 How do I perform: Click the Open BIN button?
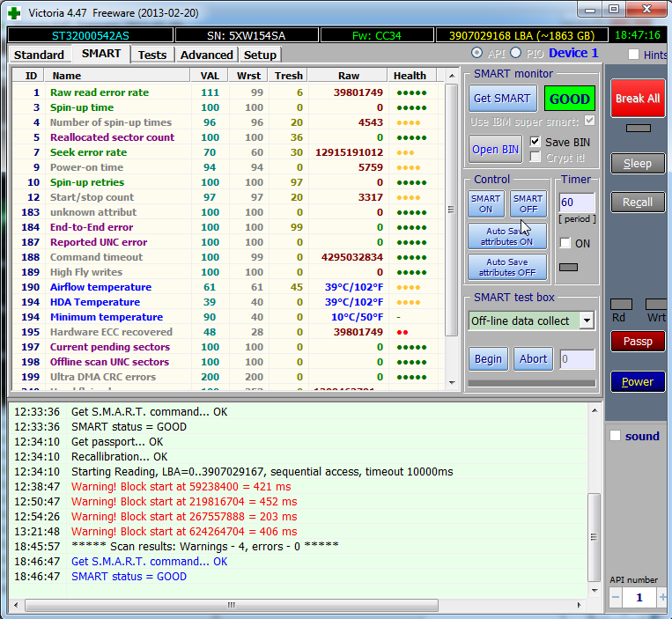click(x=495, y=149)
